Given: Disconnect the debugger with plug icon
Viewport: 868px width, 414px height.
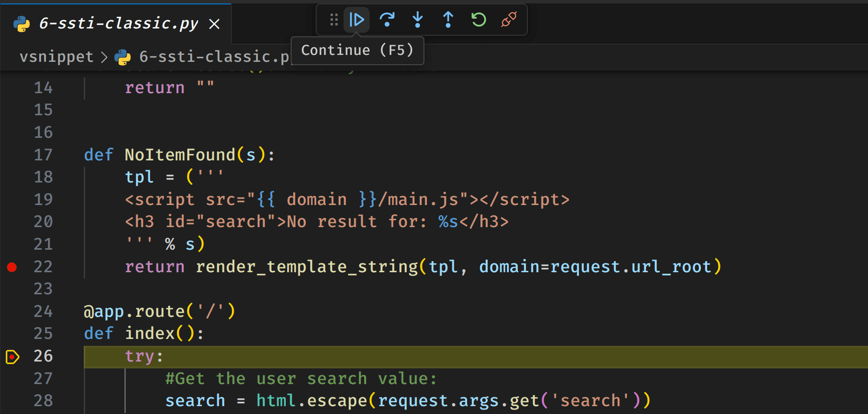Looking at the screenshot, I should 509,20.
